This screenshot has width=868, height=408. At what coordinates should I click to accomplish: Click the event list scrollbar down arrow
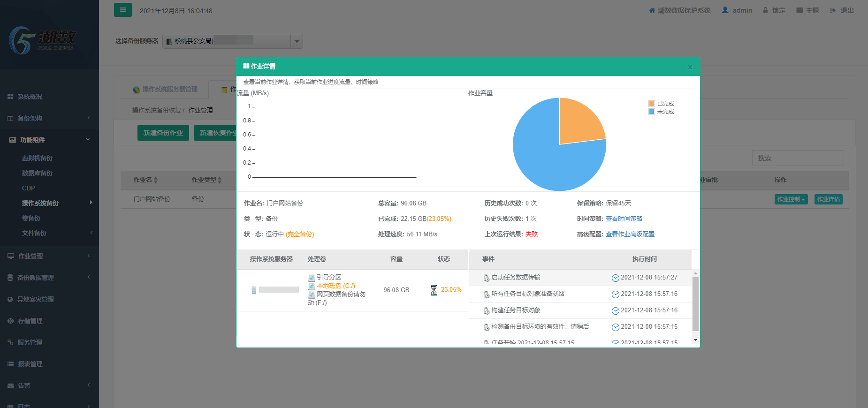pos(695,340)
